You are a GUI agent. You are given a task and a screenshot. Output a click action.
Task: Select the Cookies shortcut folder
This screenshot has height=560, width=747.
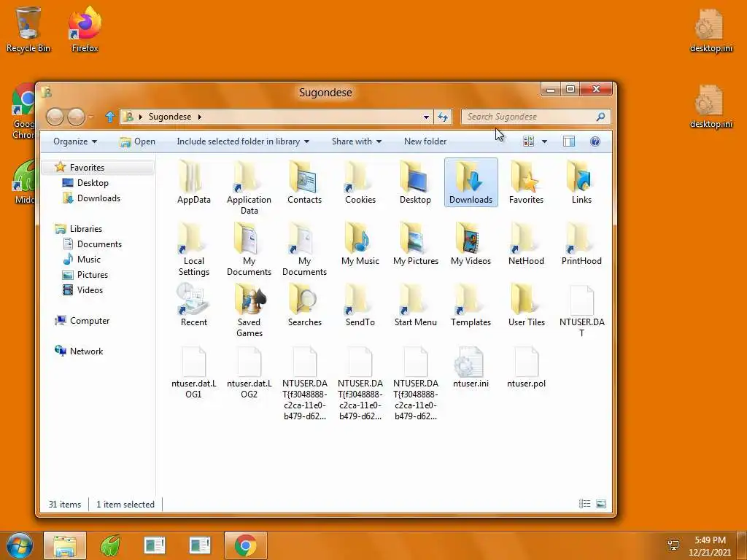coord(360,183)
